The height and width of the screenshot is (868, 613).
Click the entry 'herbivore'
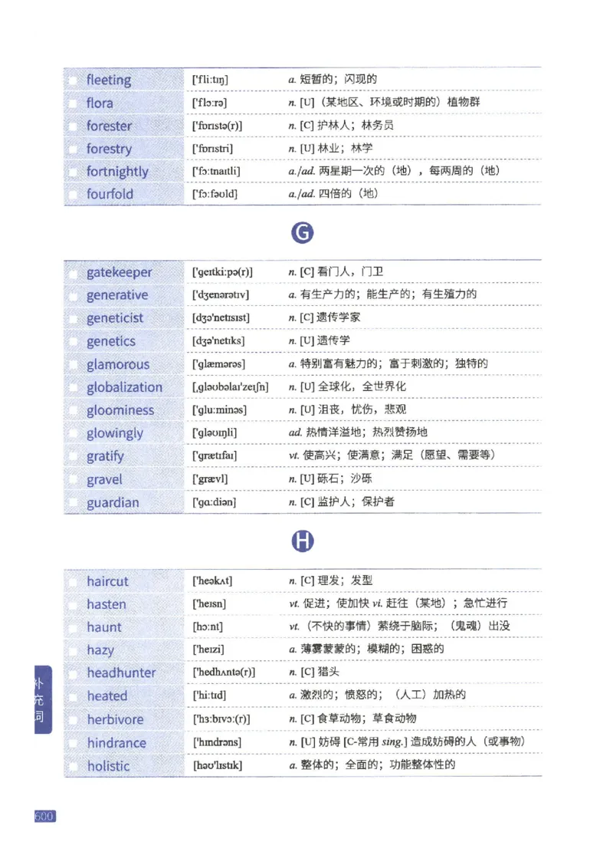[115, 719]
